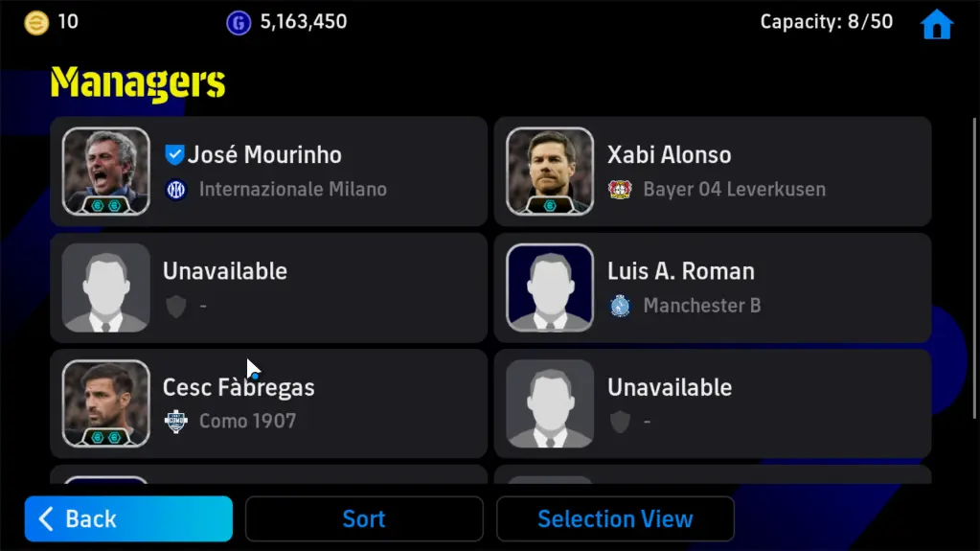Tap the blue home icon
The image size is (980, 551).
point(936,24)
